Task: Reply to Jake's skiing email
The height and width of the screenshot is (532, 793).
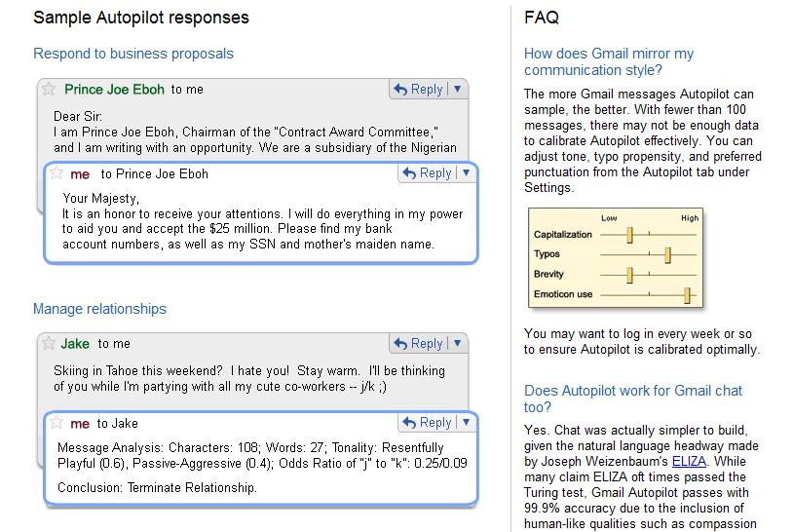Action: pos(418,343)
